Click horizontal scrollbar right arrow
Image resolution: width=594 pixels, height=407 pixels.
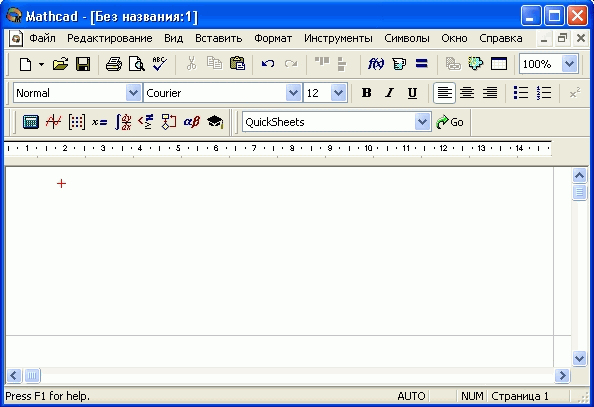(562, 375)
